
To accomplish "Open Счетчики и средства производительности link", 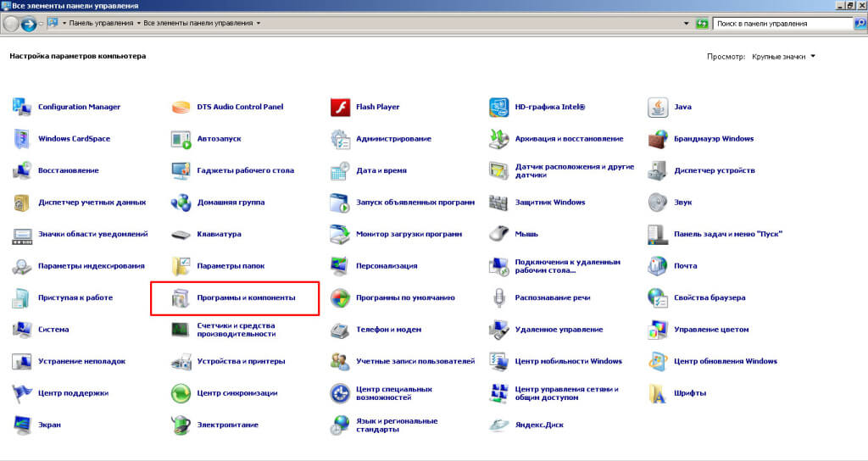I will 236,330.
